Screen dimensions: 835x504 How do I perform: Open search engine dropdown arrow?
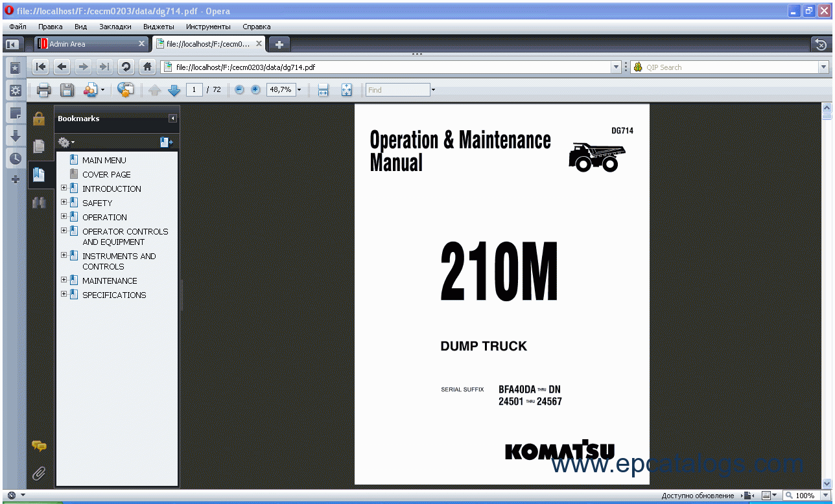pyautogui.click(x=824, y=67)
